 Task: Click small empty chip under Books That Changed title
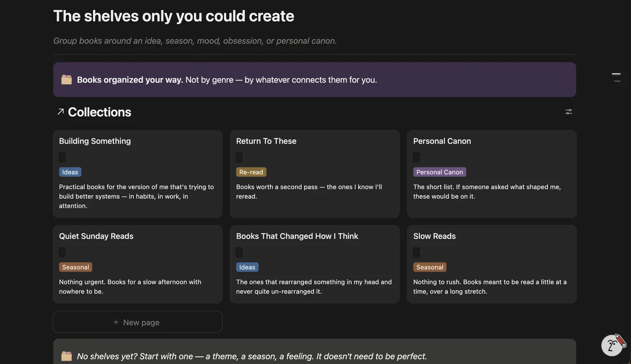[239, 252]
